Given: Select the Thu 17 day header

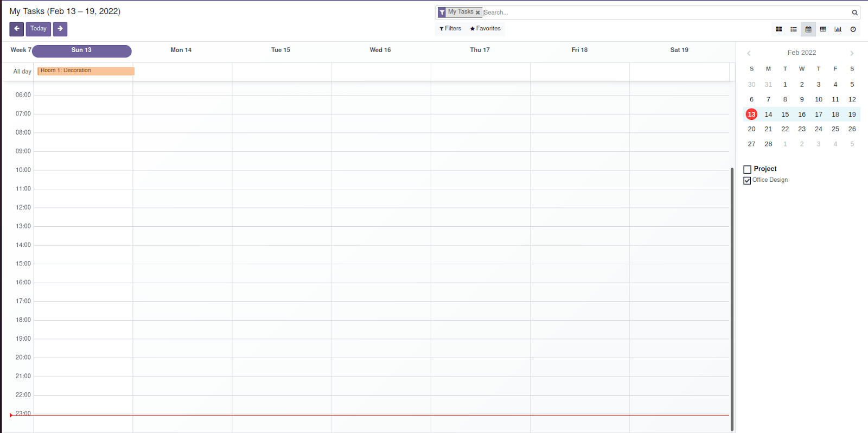Looking at the screenshot, I should point(480,50).
